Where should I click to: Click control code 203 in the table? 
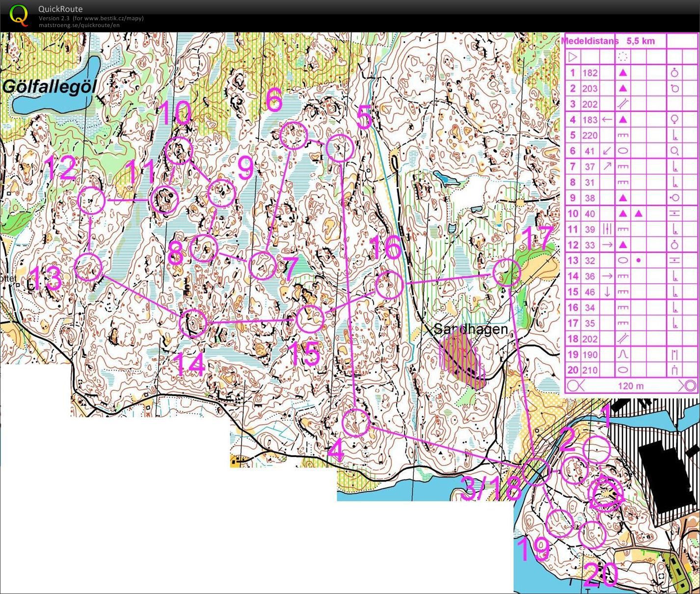(x=590, y=88)
